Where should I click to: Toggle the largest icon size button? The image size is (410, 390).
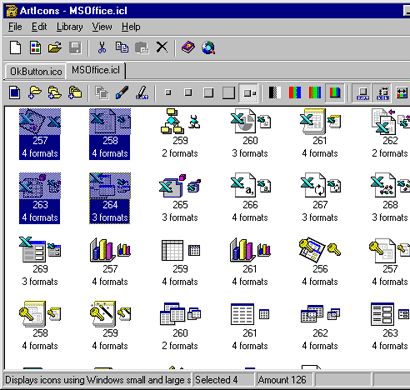point(228,93)
